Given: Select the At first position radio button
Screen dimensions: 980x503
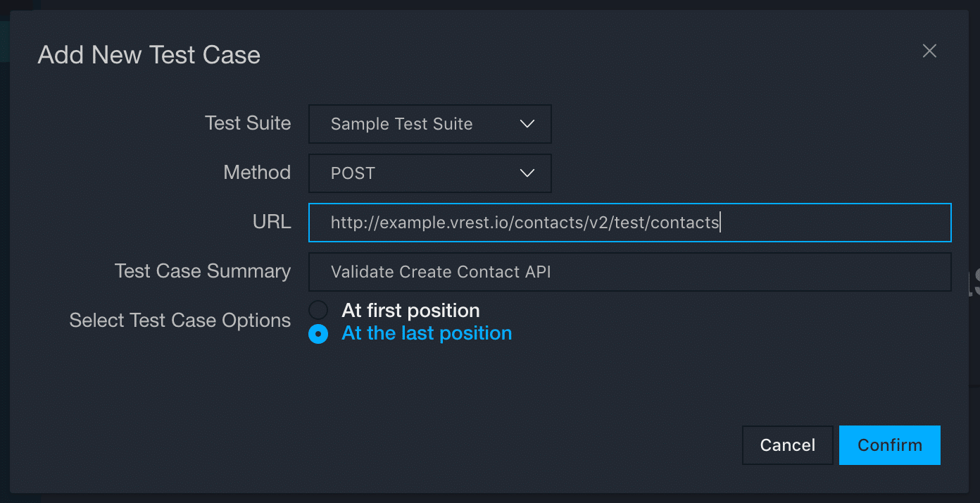Looking at the screenshot, I should tap(318, 311).
